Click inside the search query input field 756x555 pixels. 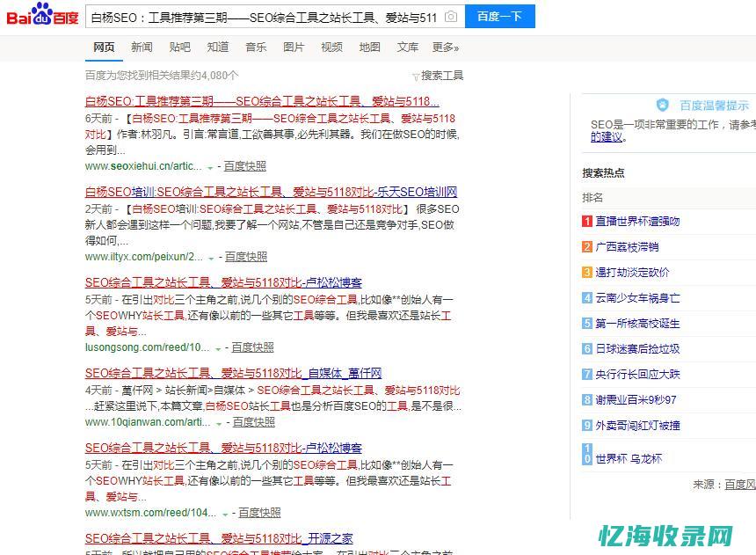[x=264, y=17]
